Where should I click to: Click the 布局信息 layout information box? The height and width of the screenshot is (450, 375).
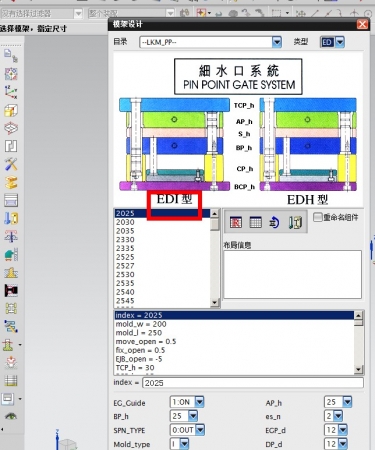[x=292, y=274]
